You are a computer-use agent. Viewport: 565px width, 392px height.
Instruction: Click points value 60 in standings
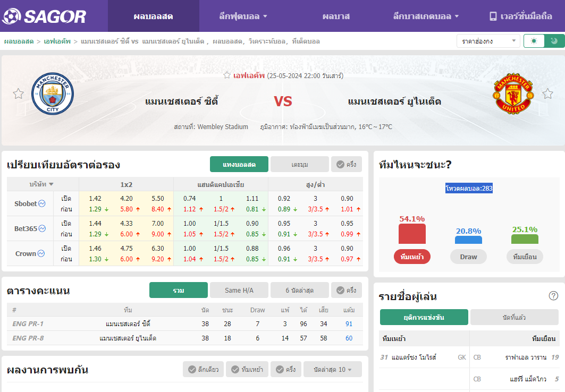(349, 338)
